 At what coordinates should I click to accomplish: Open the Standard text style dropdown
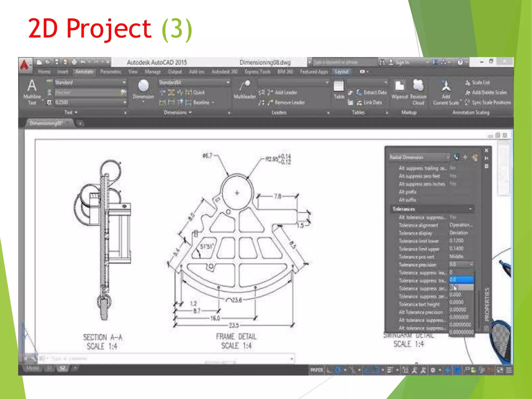coord(90,83)
